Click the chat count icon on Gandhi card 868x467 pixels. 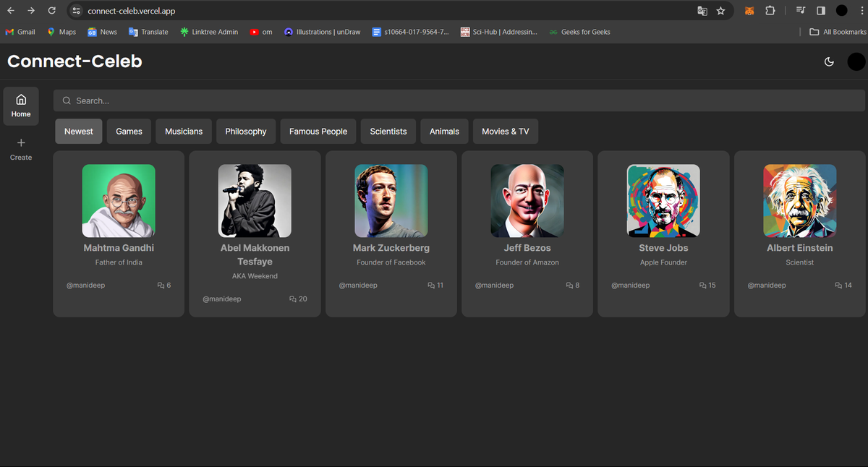click(x=161, y=286)
